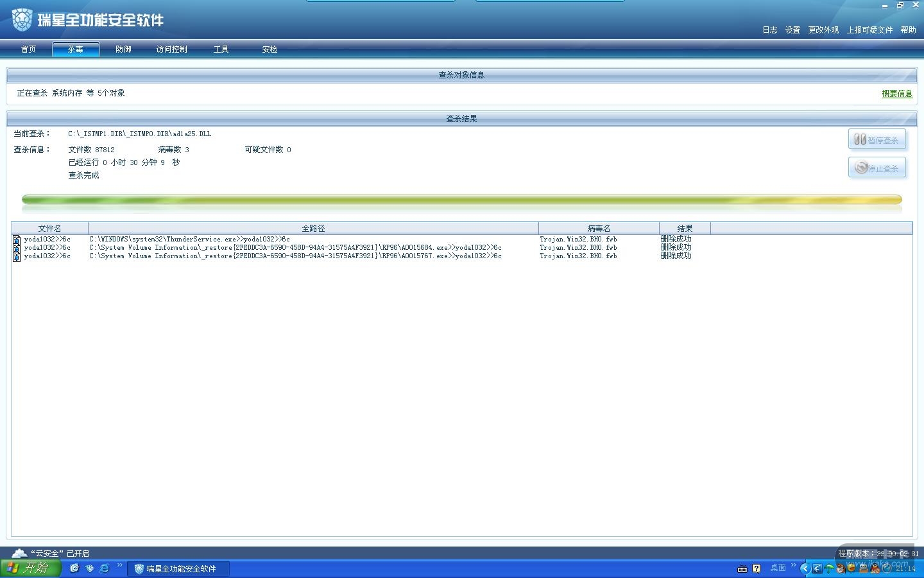Click 删除成功 result in the A0015767.exe row
This screenshot has width=924, height=578.
pyautogui.click(x=676, y=256)
